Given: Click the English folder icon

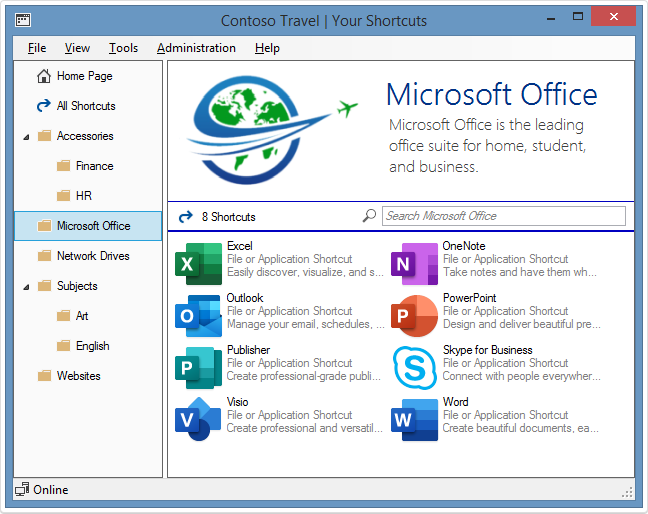Looking at the screenshot, I should 63,345.
